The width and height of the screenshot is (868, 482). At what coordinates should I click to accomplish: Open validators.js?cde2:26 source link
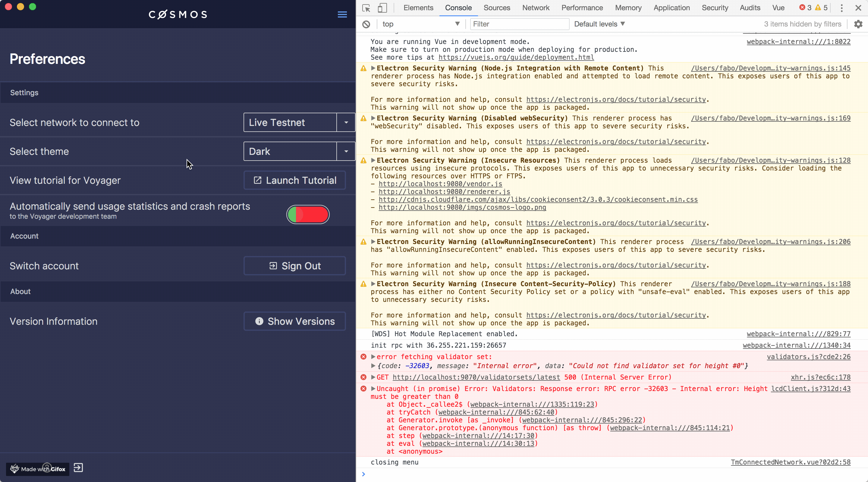[808, 357]
